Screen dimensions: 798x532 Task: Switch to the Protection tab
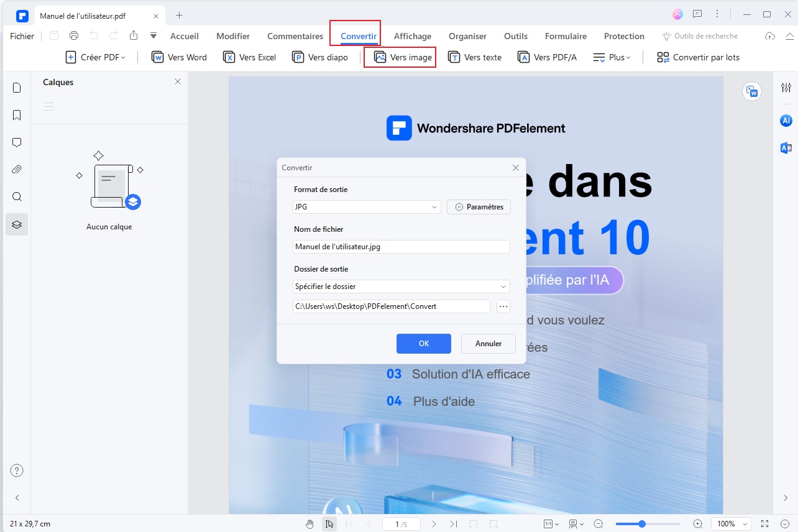tap(624, 36)
